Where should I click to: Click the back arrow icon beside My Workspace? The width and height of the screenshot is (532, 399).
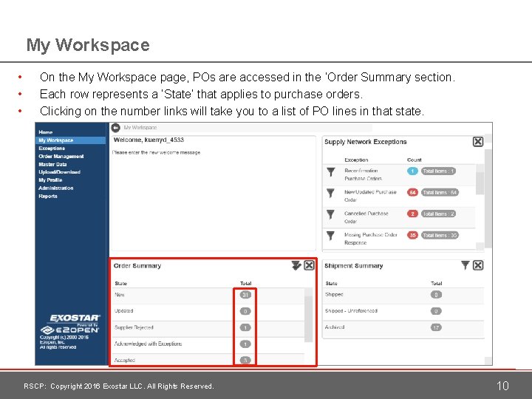[x=116, y=128]
